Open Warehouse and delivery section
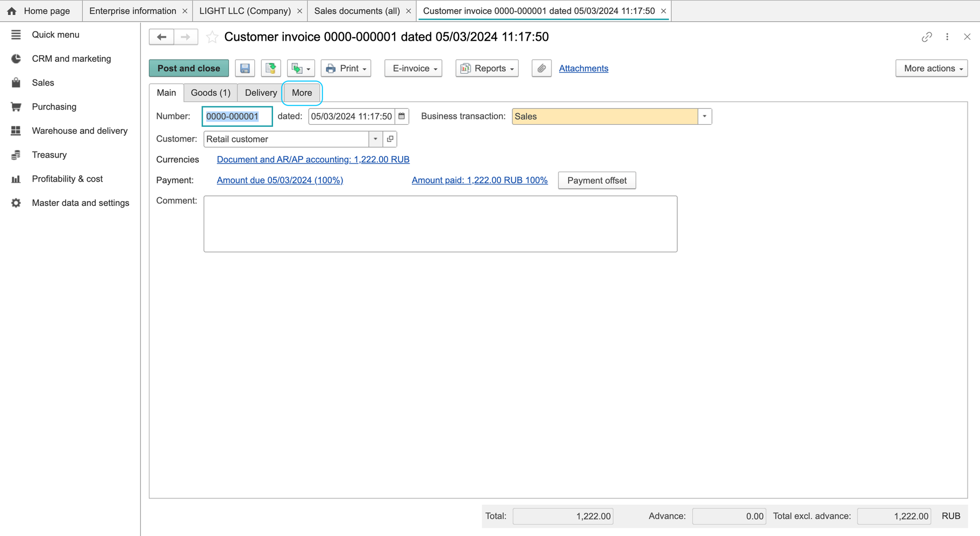This screenshot has height=536, width=980. click(80, 131)
